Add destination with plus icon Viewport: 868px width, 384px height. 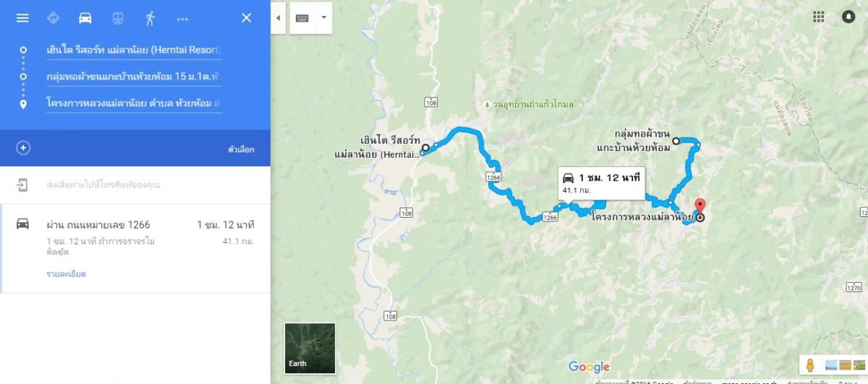pos(23,148)
